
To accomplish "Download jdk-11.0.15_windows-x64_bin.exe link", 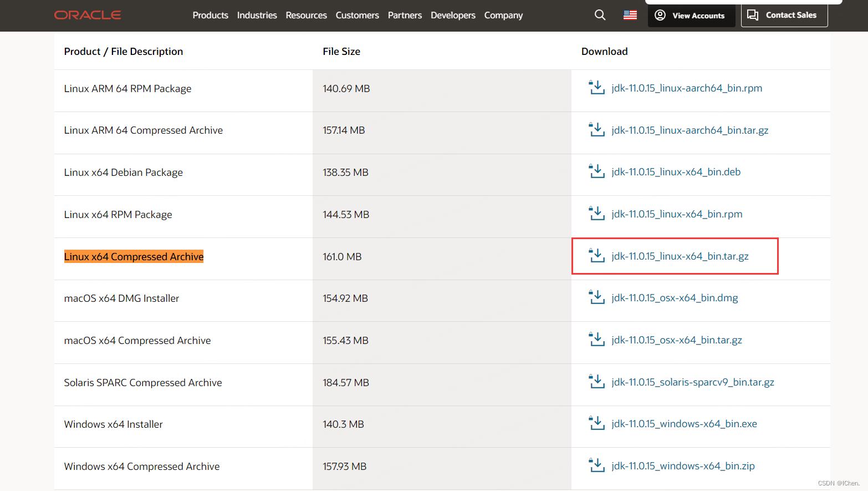I will click(x=684, y=424).
